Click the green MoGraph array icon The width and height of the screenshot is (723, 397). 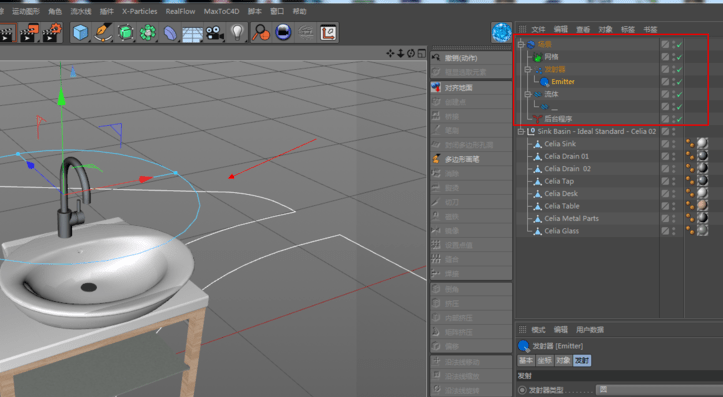pyautogui.click(x=148, y=33)
